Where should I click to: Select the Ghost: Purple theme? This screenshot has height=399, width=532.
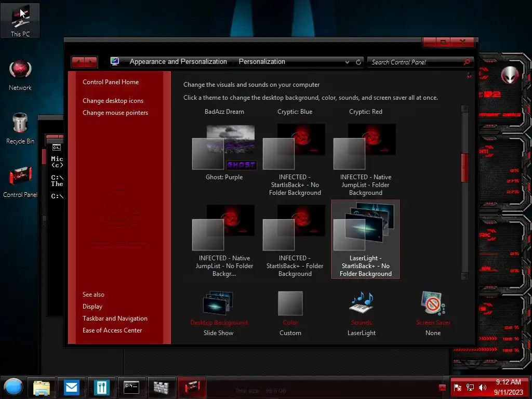tap(224, 153)
